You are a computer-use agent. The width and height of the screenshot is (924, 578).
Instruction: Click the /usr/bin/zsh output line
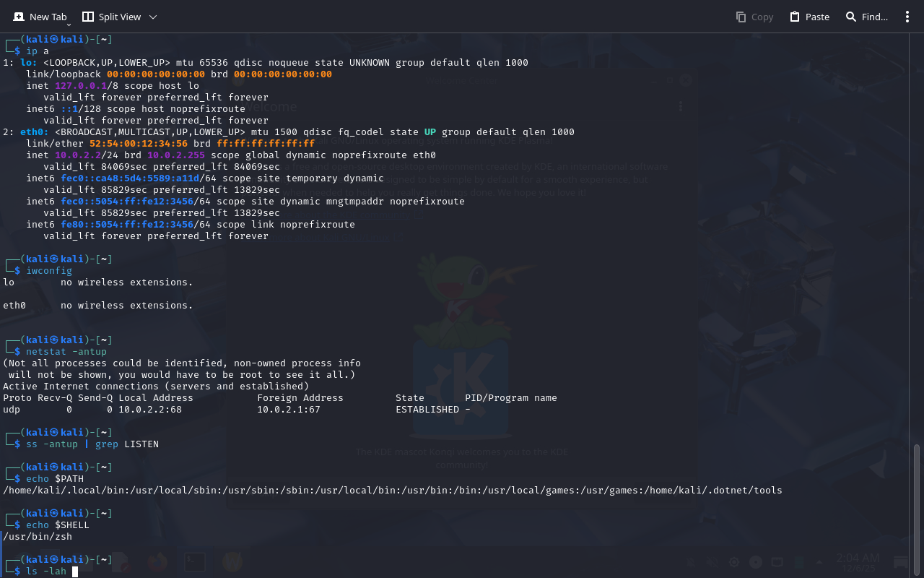click(x=38, y=537)
